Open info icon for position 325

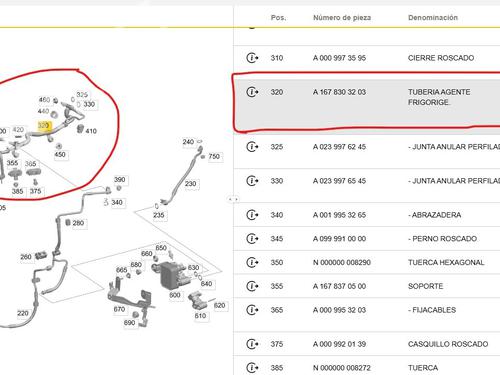coord(252,147)
